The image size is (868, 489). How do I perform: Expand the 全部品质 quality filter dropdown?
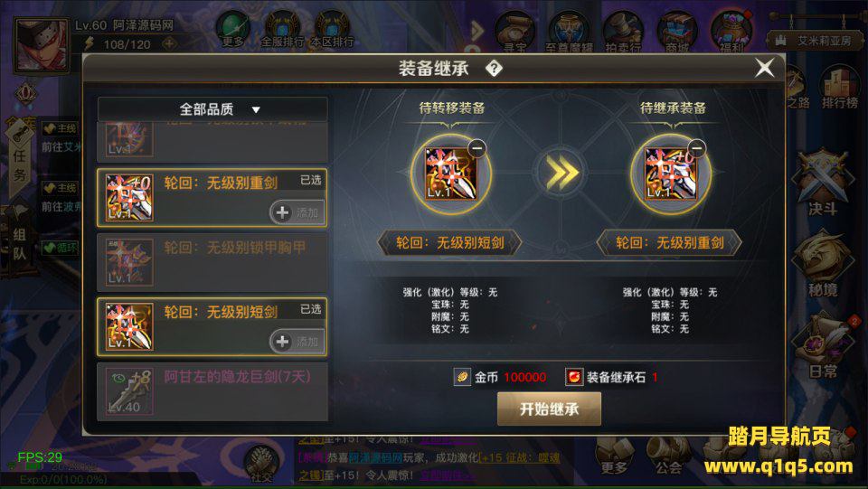212,109
